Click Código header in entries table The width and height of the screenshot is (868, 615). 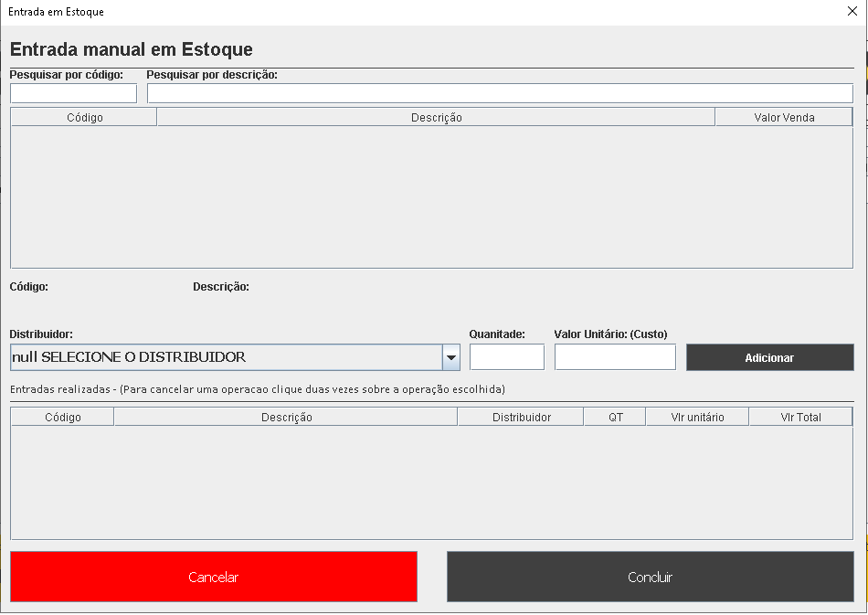(62, 418)
